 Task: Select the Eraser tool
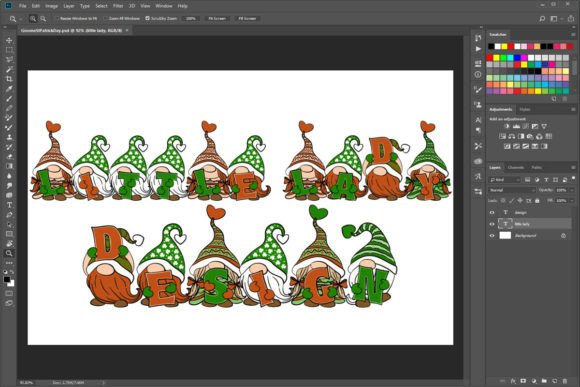coord(9,157)
